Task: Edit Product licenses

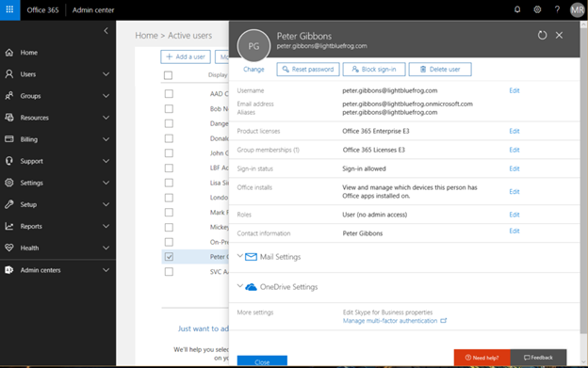Action: click(514, 131)
